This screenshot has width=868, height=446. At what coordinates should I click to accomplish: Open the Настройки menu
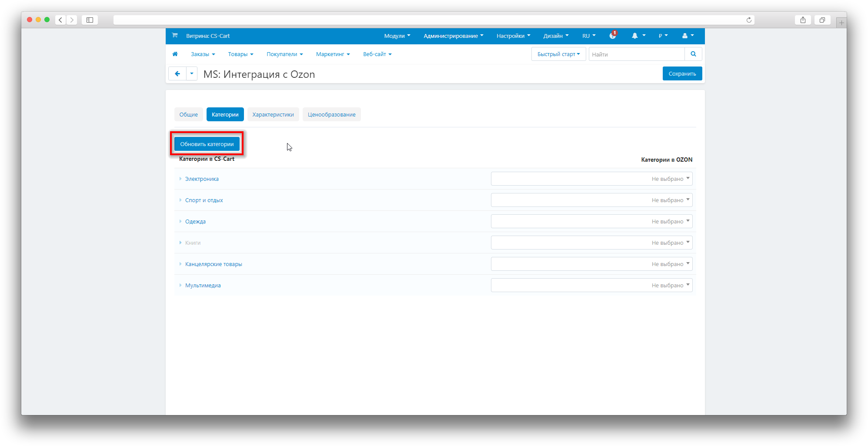[x=513, y=36]
